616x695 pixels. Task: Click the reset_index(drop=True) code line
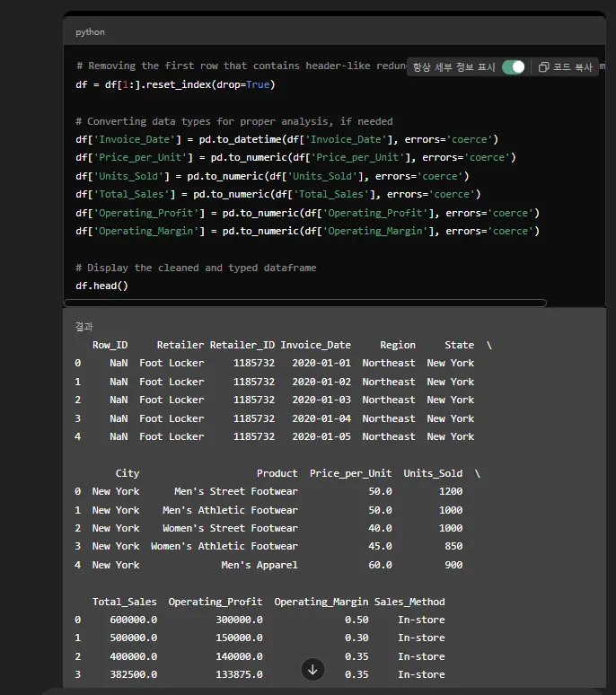175,84
